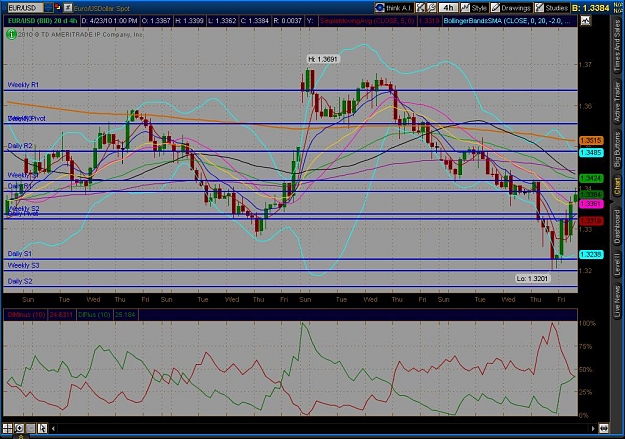Select the Times And Sales side tab
This screenshot has width=625, height=439.
pos(617,45)
